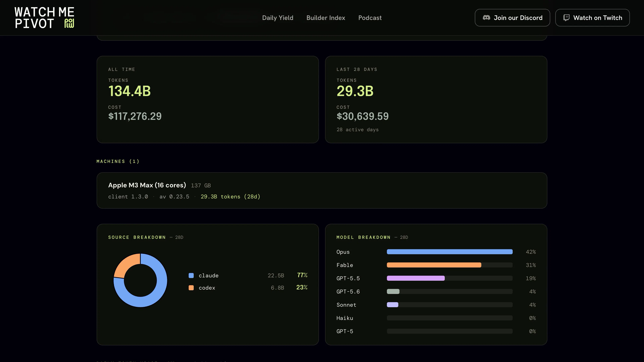Image resolution: width=644 pixels, height=362 pixels.
Task: Click the 23% codex share
Action: pyautogui.click(x=302, y=287)
